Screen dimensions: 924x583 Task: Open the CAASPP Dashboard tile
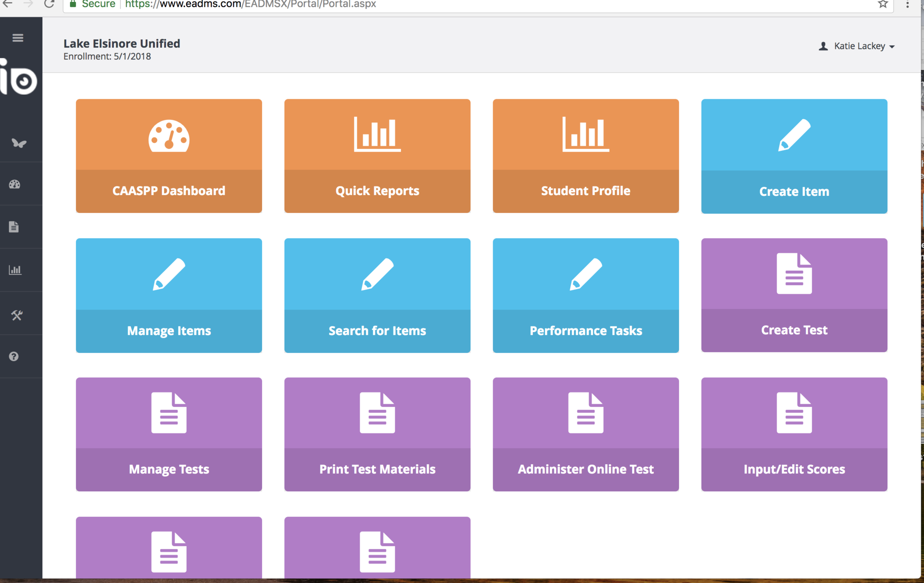(169, 156)
